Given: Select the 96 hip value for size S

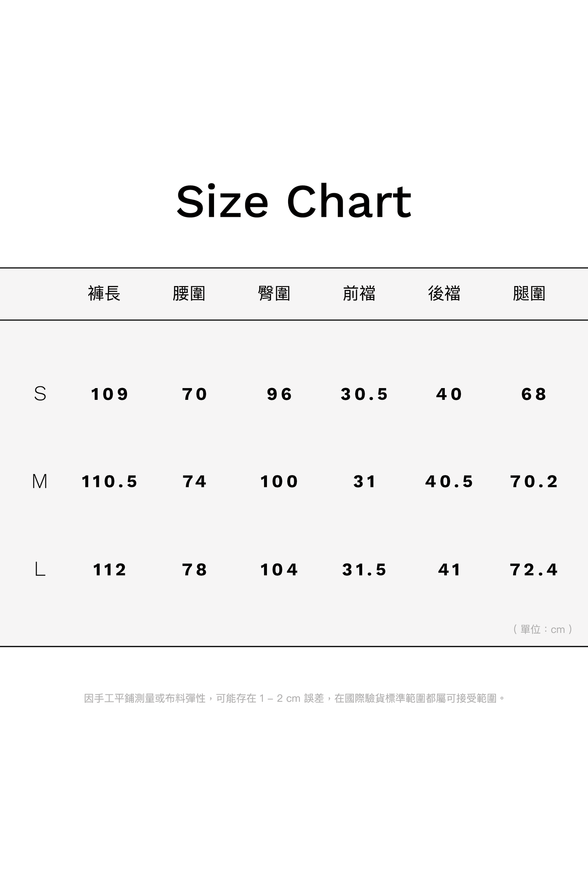Looking at the screenshot, I should (280, 394).
